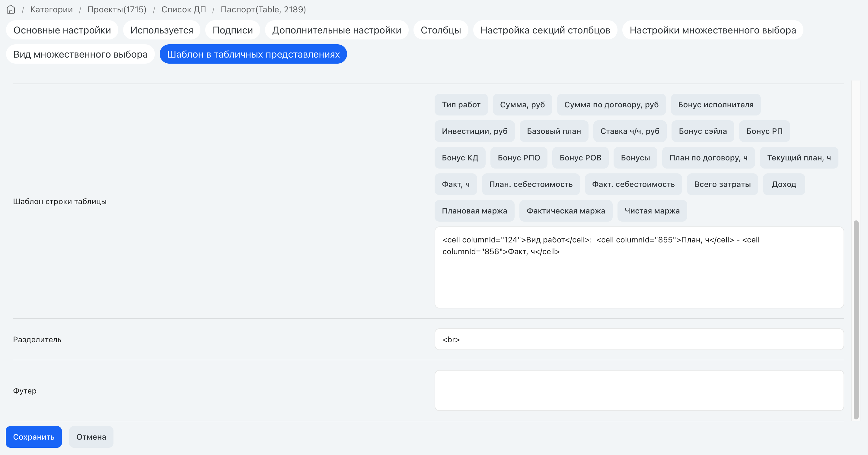Insert the Бонус сэйла chip

click(703, 131)
